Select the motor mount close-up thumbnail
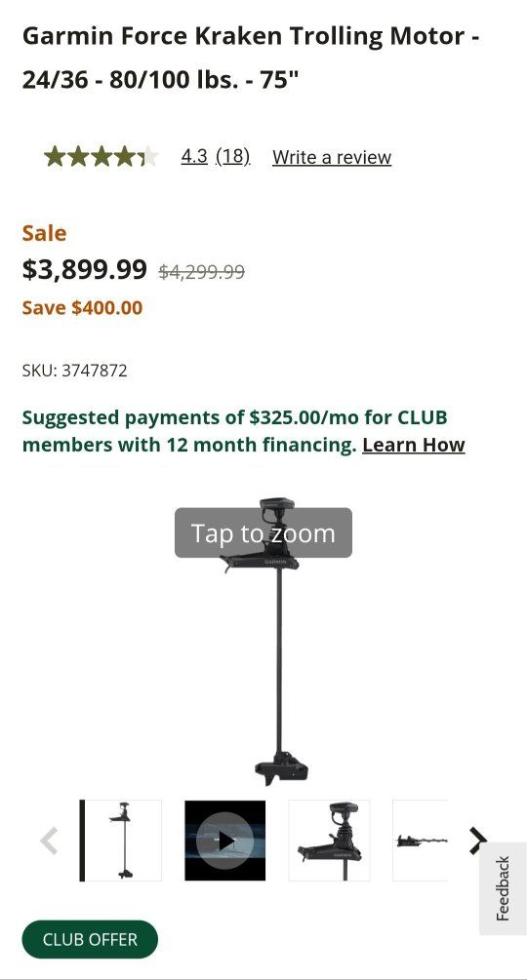527x980 pixels. 329,841
